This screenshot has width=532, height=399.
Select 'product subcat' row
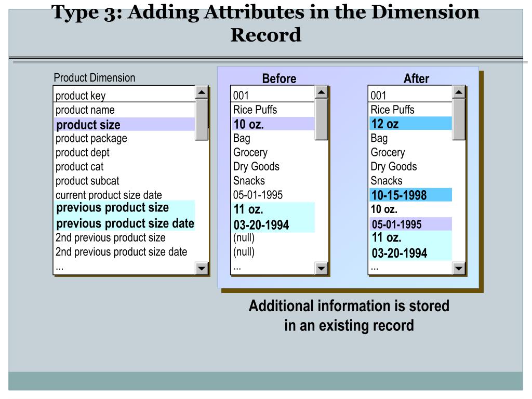coord(87,181)
